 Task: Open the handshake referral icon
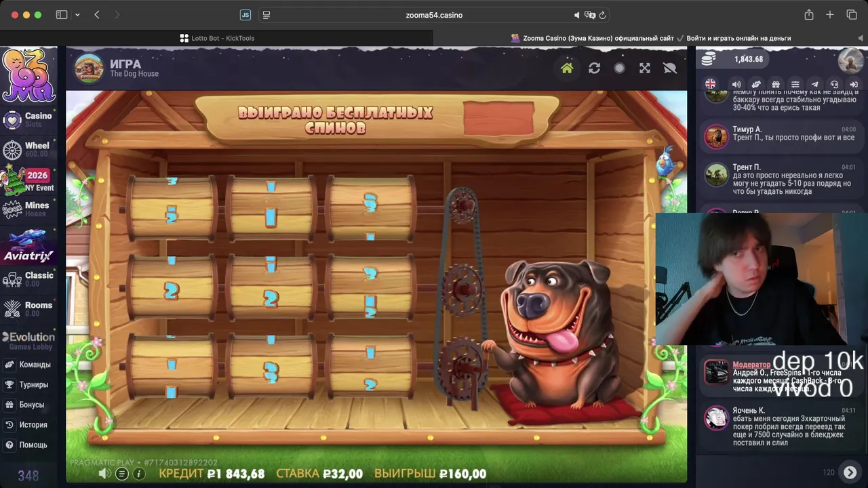(756, 84)
